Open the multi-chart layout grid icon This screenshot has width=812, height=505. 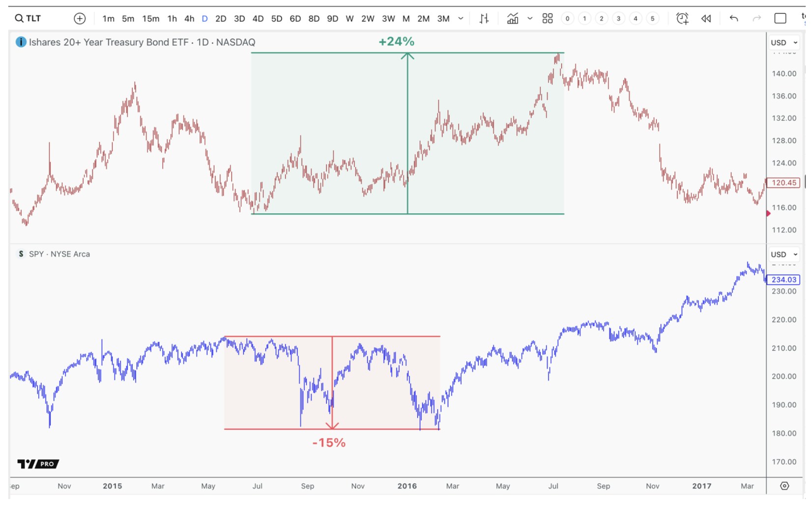tap(548, 18)
